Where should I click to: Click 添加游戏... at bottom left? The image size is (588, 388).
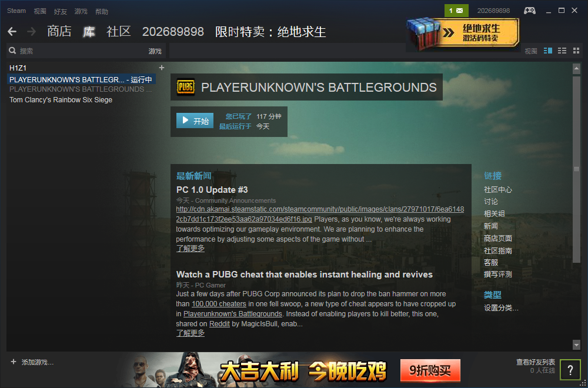click(38, 362)
